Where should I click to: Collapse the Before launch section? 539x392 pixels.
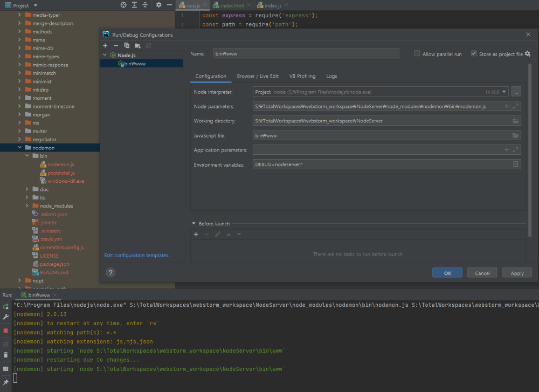coord(194,224)
